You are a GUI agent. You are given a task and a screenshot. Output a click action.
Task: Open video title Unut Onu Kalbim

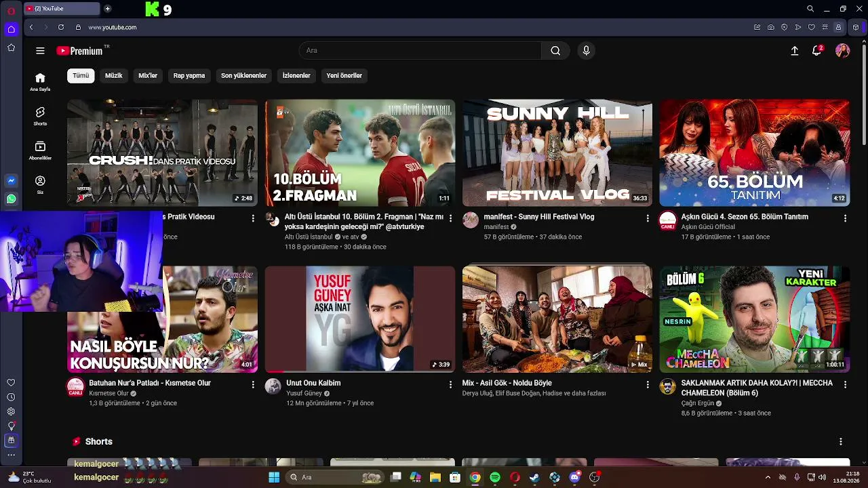(x=313, y=383)
